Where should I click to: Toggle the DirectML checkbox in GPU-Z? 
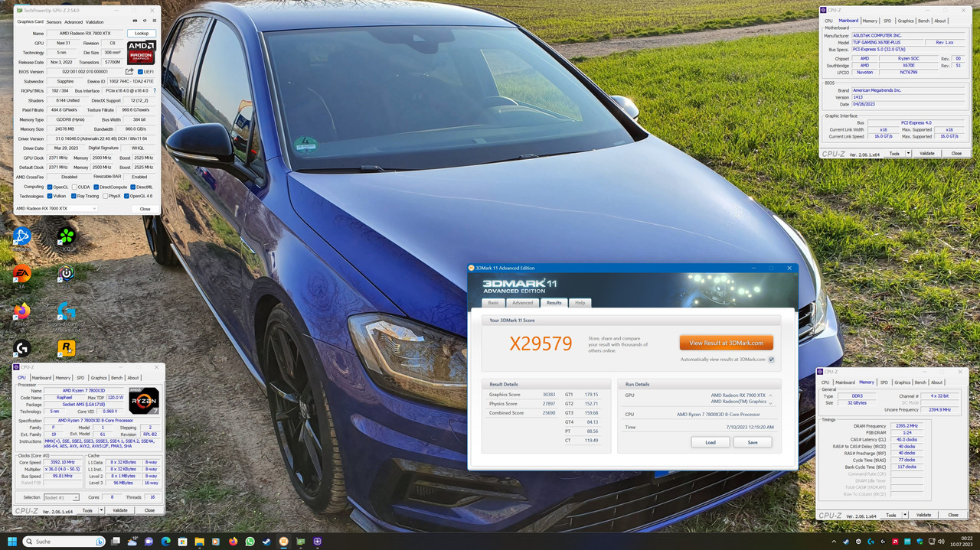pos(132,187)
